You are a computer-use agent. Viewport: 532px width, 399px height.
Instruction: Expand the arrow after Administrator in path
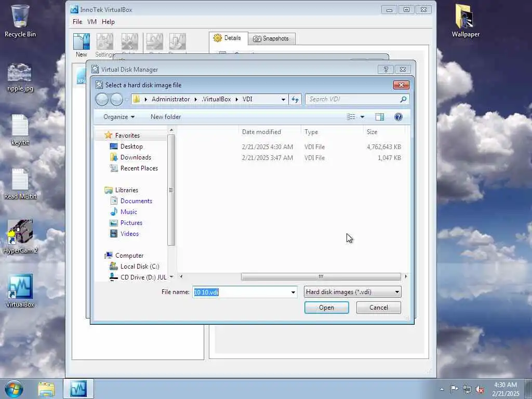point(196,99)
